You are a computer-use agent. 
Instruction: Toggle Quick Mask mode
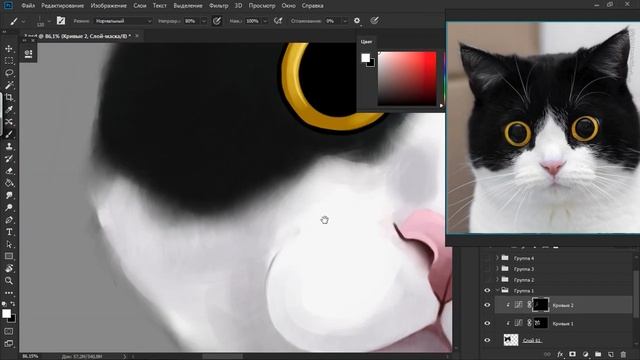pyautogui.click(x=9, y=331)
